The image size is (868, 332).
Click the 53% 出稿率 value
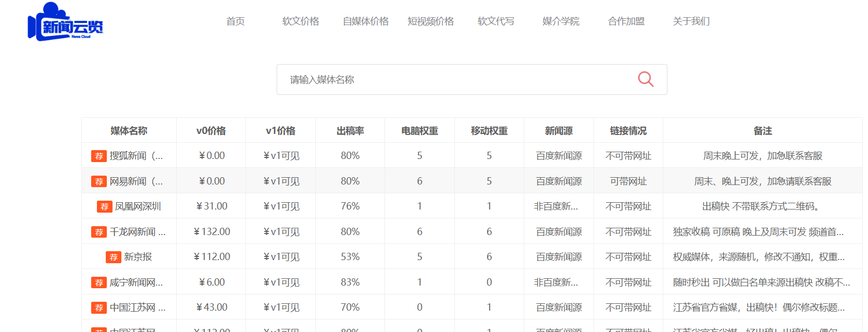350,257
